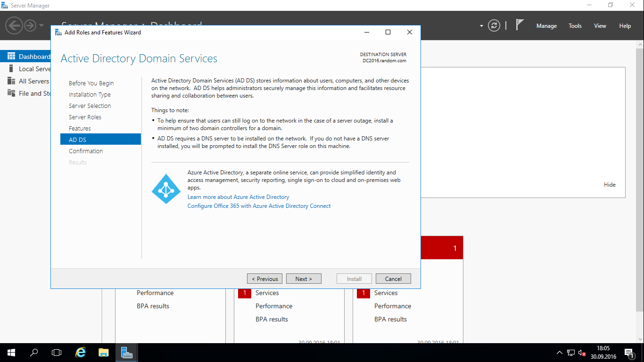Image resolution: width=644 pixels, height=362 pixels.
Task: Click the Server Manager vertical scrollbar
Action: (x=640, y=179)
